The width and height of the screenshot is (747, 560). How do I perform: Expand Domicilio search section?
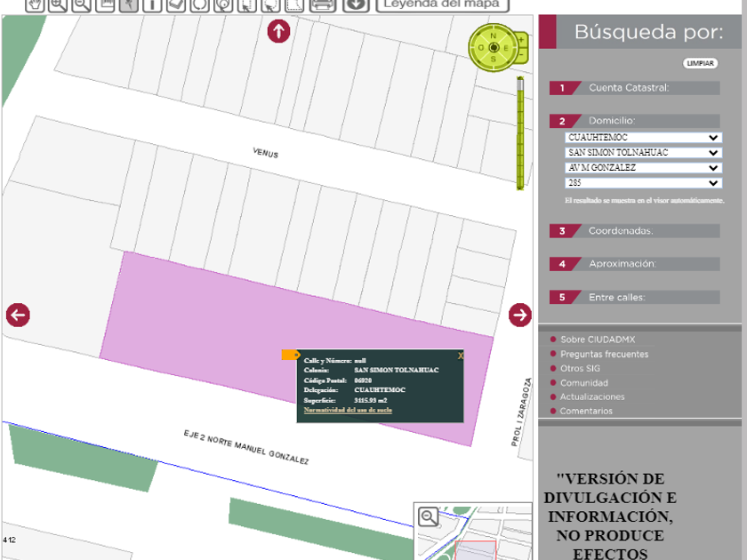click(x=635, y=121)
